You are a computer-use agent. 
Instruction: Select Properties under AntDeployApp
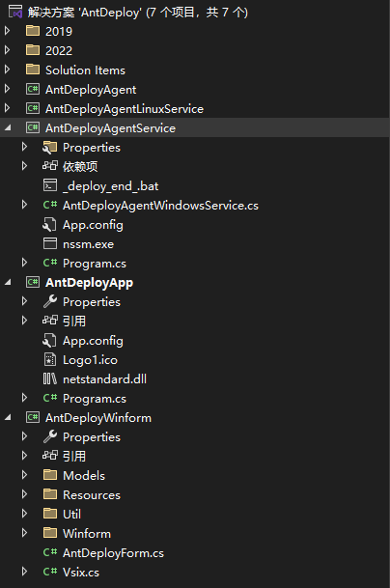tap(92, 302)
